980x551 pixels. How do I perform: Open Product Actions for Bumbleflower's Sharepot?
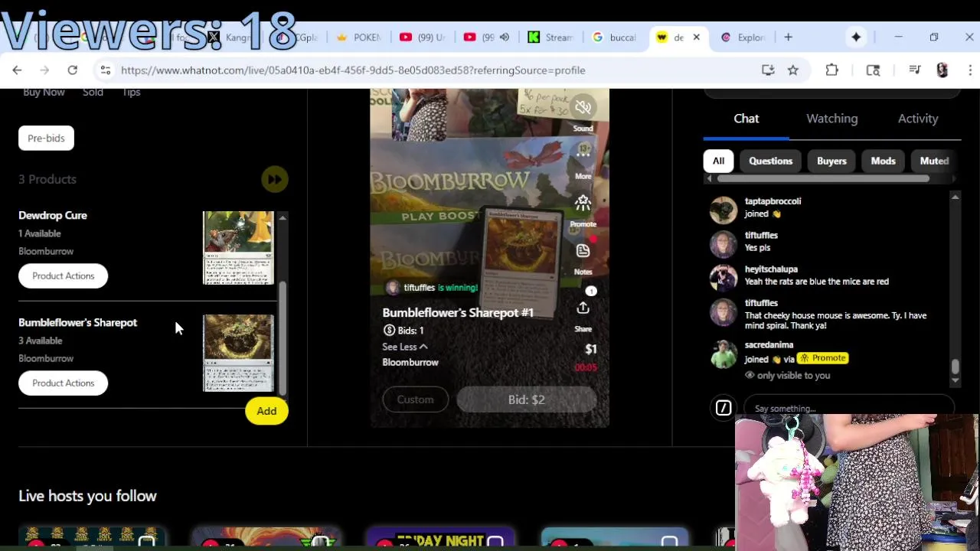click(x=64, y=383)
